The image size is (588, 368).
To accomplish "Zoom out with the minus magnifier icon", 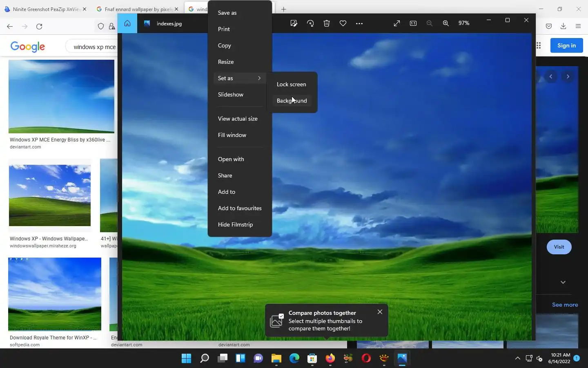I will 430,23.
